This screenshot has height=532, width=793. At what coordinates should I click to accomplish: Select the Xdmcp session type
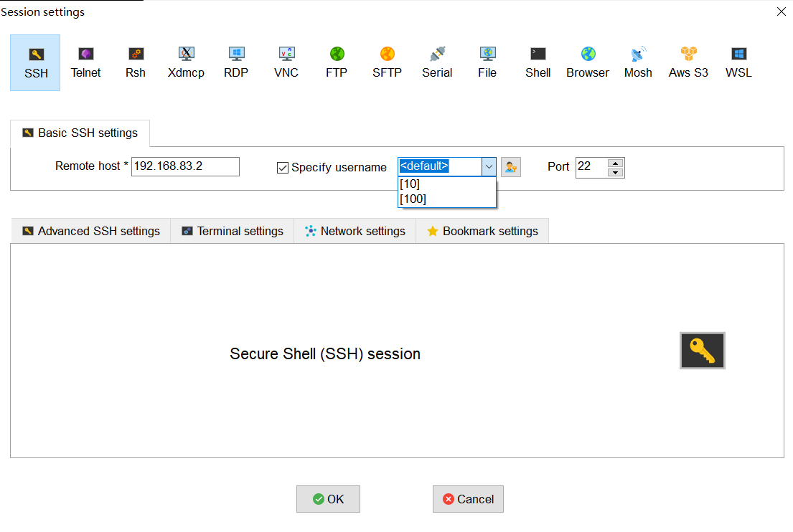(186, 62)
